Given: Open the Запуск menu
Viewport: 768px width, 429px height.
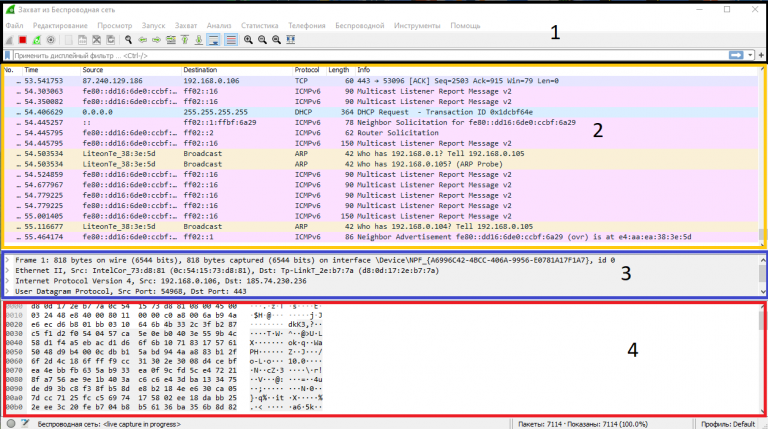Looking at the screenshot, I should pos(153,25).
